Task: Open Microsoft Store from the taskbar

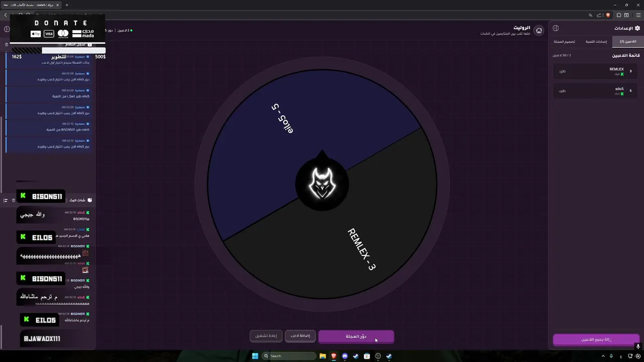Action: point(367,356)
